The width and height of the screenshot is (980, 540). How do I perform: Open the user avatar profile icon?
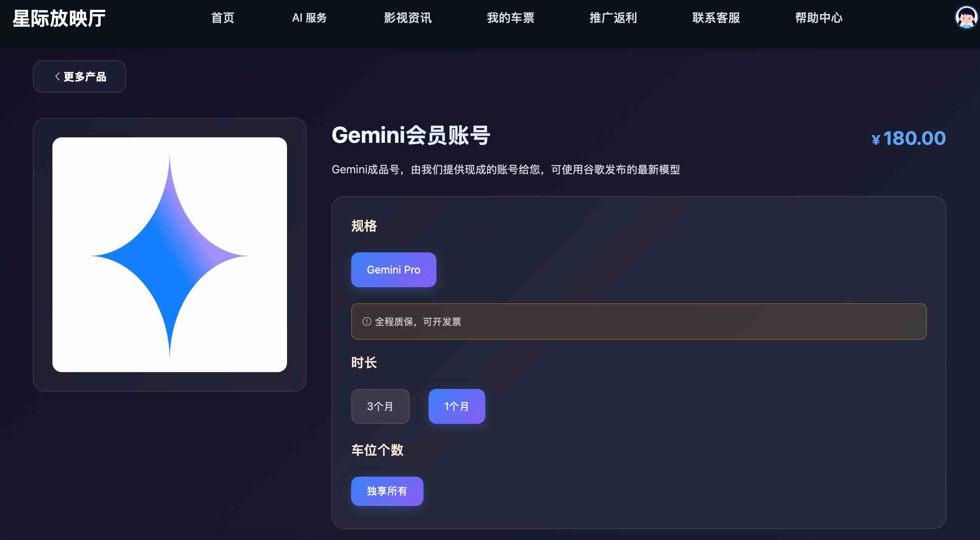pos(966,17)
